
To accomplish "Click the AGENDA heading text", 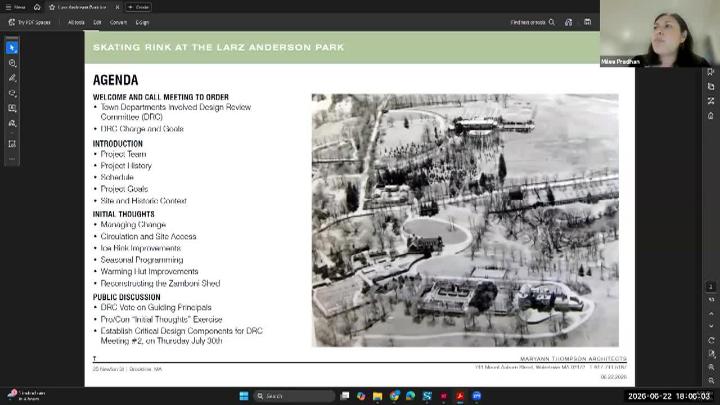I will (115, 80).
